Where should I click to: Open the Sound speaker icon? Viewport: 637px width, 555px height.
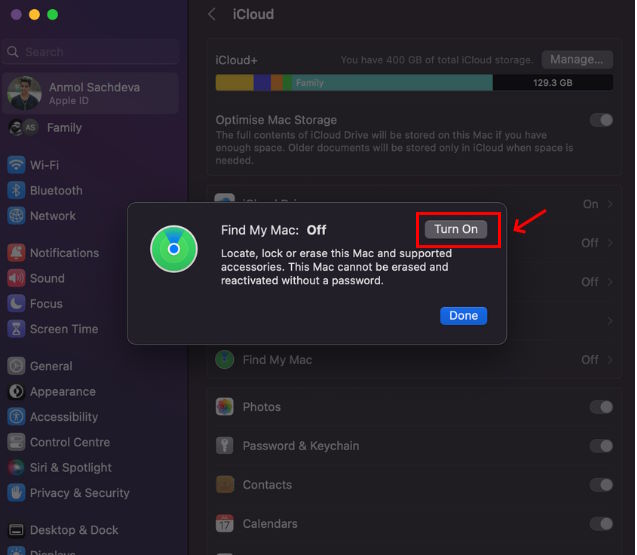16,278
